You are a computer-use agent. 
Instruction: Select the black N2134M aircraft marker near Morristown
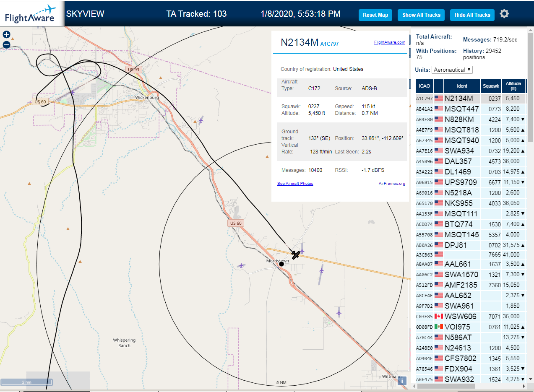296,254
